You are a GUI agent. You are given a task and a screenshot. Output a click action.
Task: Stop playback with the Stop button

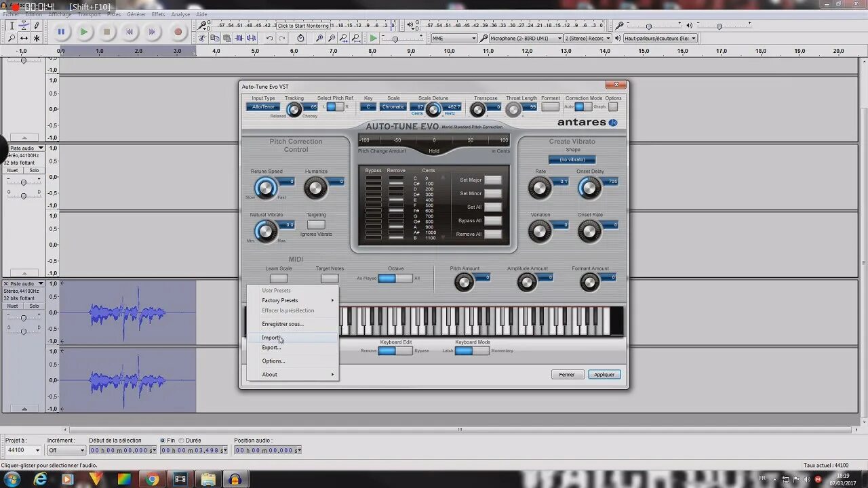pos(106,31)
